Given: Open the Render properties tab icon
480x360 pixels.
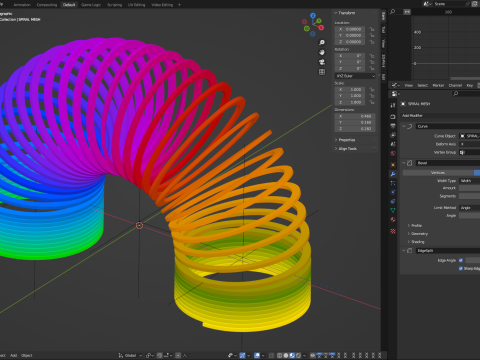Looking at the screenshot, I should click(x=393, y=116).
